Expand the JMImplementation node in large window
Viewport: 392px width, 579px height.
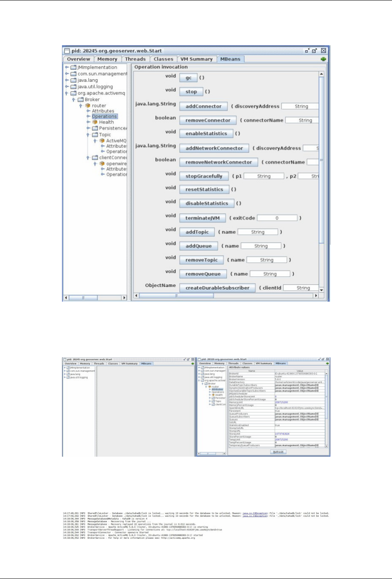point(67,67)
